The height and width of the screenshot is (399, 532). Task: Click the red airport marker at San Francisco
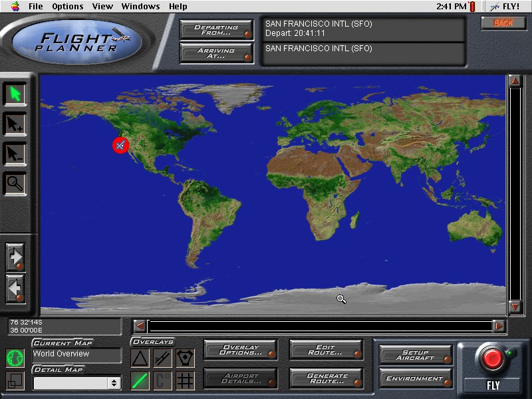pos(120,145)
